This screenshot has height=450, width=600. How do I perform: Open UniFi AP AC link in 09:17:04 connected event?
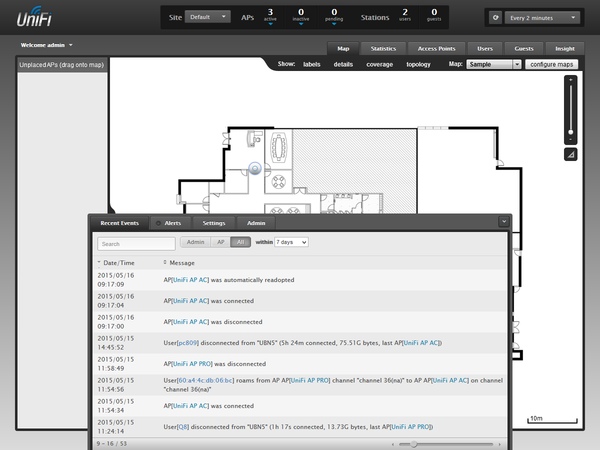pyautogui.click(x=190, y=301)
